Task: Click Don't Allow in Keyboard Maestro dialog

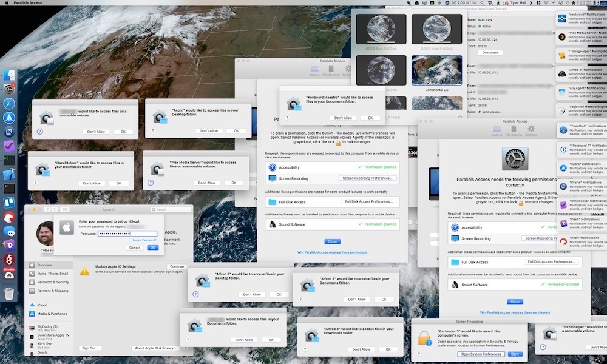Action: [343, 118]
